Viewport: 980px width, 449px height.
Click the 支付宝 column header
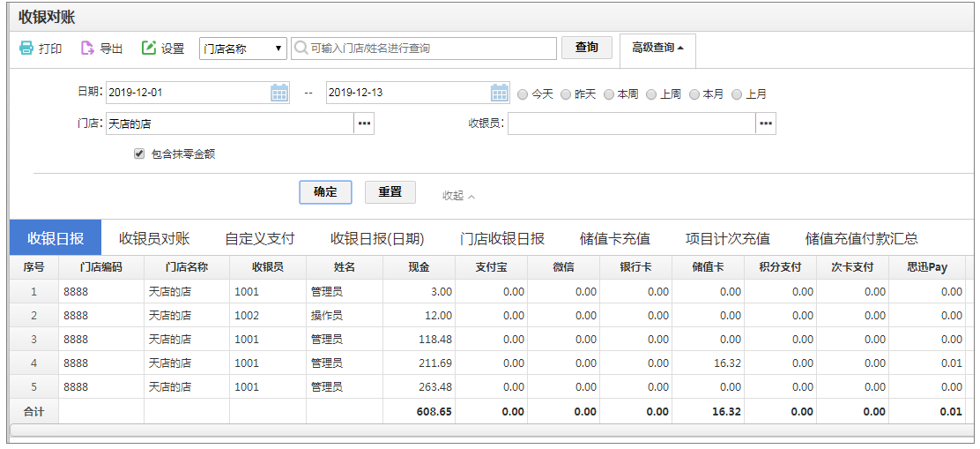[491, 267]
